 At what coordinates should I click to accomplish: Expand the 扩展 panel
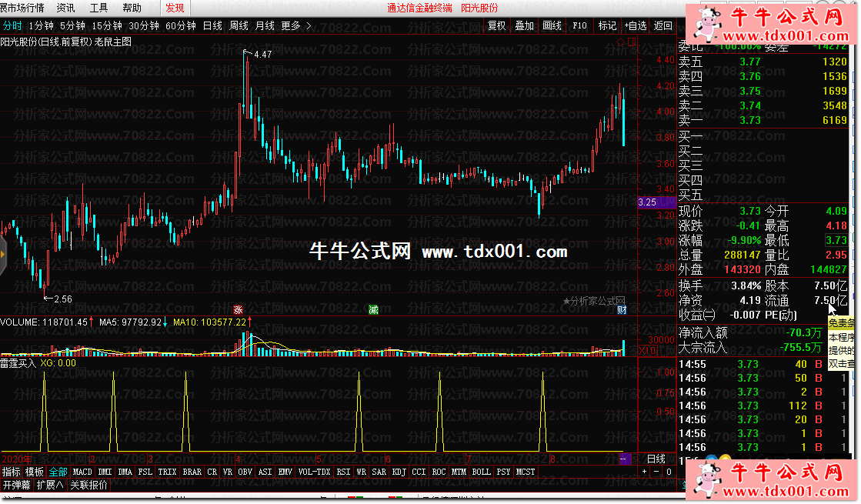click(x=50, y=486)
